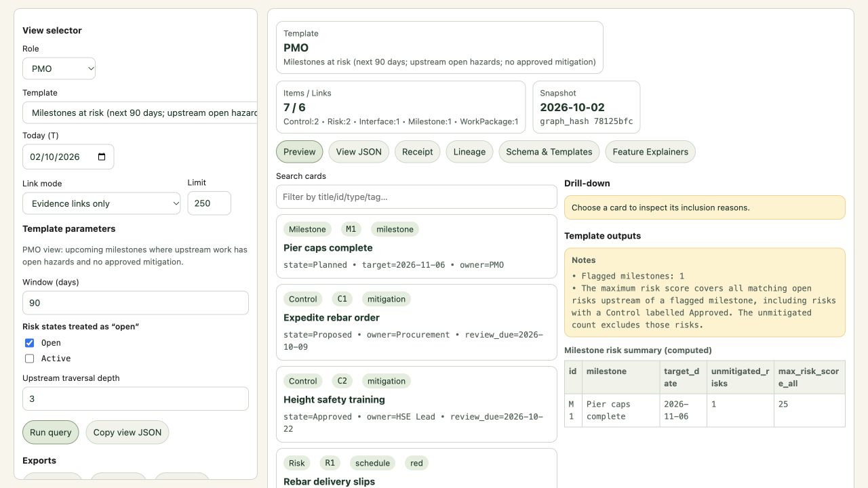This screenshot has height=488, width=868.
Task: Click the mitigation tag on Expedite rebar order
Action: coord(387,299)
